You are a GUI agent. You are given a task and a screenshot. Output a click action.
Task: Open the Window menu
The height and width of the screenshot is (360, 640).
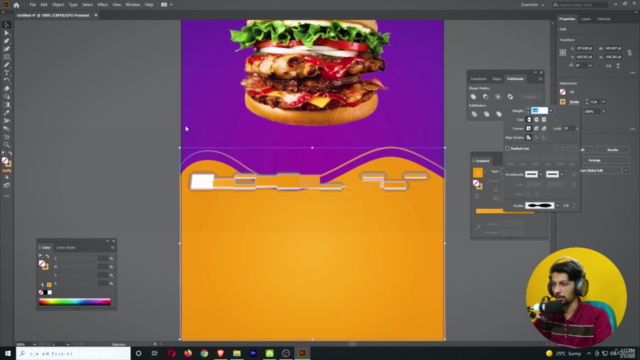(x=133, y=5)
